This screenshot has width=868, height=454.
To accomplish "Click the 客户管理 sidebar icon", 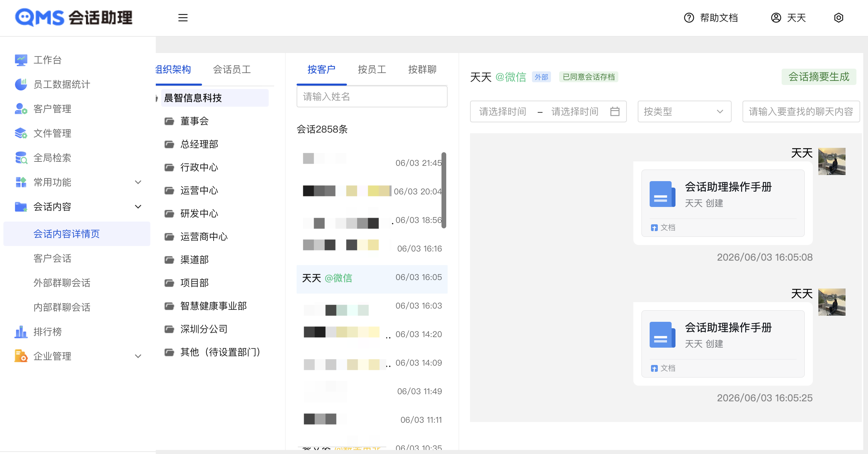I will 21,109.
